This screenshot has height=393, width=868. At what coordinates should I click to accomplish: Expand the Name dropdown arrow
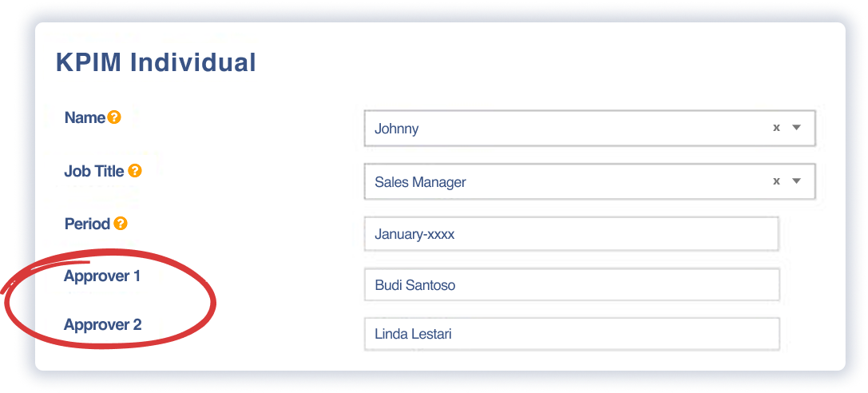(x=796, y=128)
